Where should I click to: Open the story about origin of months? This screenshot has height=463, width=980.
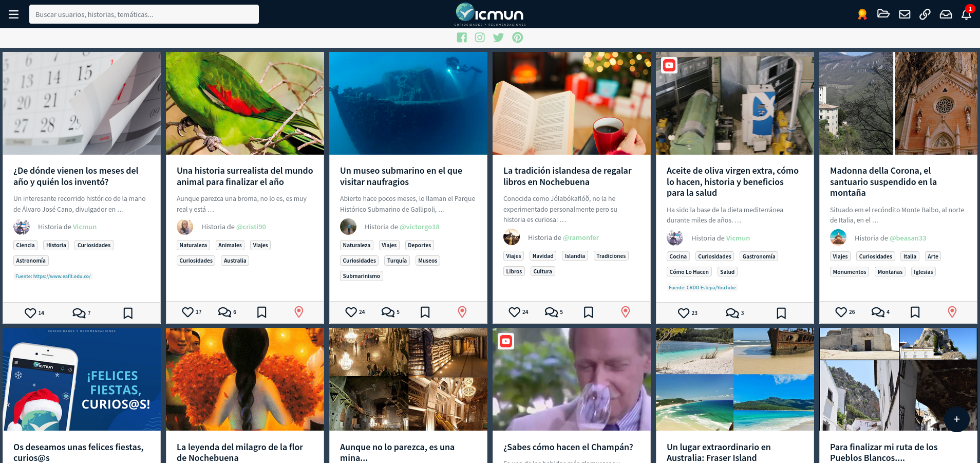(76, 176)
